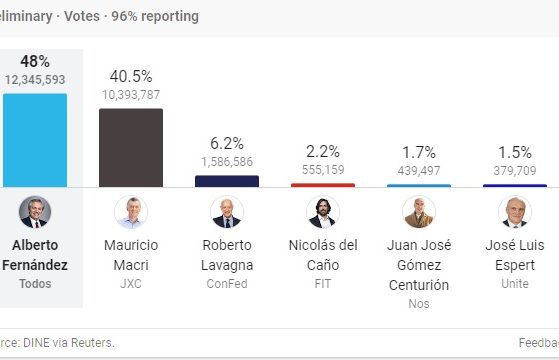Click the JXC party label

pos(131,284)
